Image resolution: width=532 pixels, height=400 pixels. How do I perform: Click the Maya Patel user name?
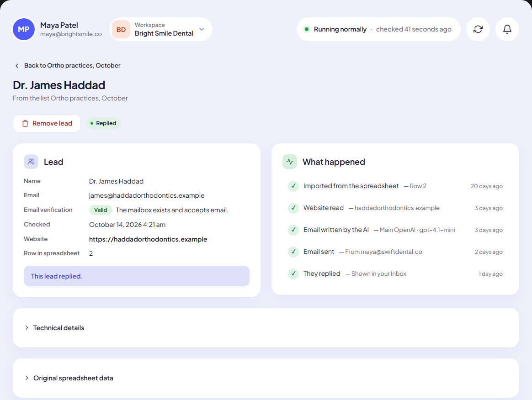[x=59, y=25]
